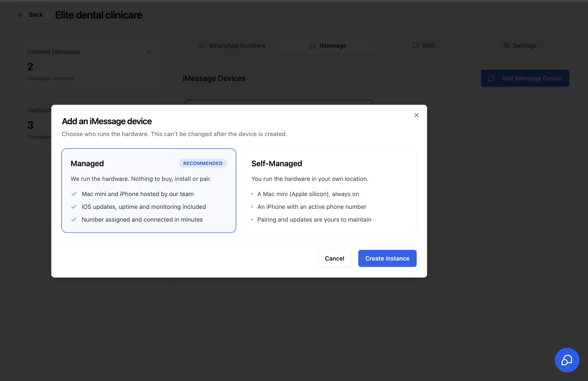Click the Inbound Messages card title

pos(54,52)
